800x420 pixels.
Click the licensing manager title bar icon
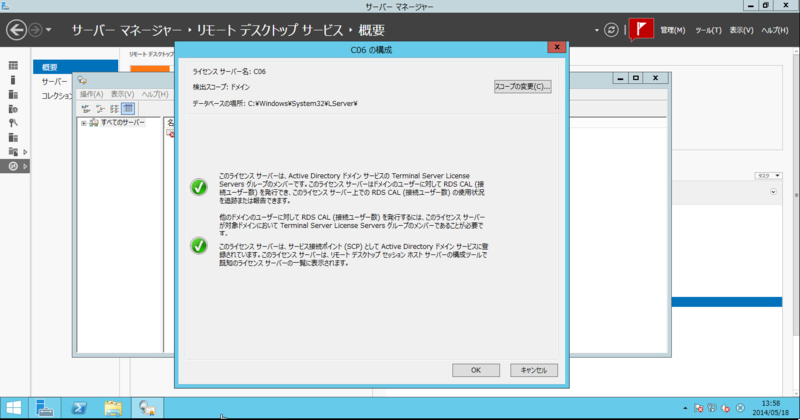click(82, 80)
